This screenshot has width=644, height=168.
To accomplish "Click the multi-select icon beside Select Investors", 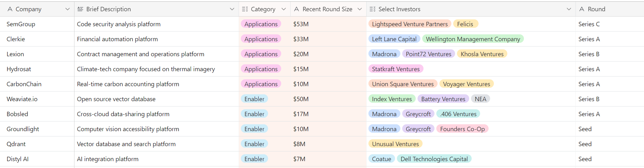I will tap(373, 9).
